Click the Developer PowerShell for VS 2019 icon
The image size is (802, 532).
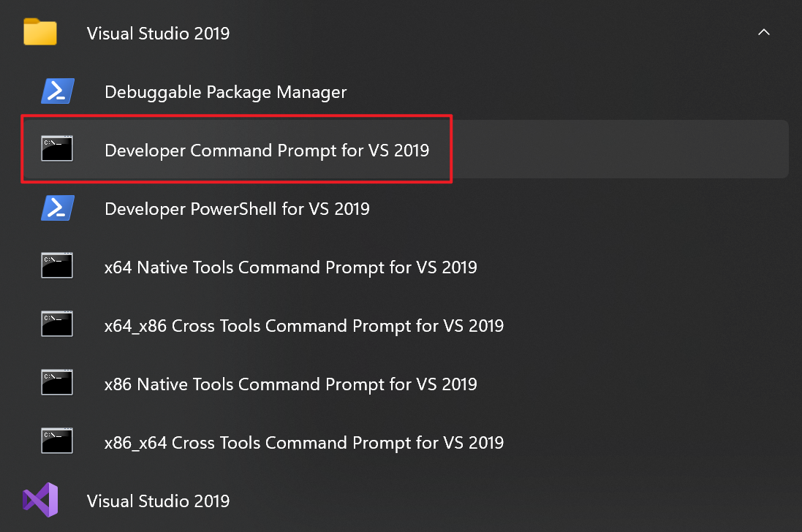click(x=57, y=208)
